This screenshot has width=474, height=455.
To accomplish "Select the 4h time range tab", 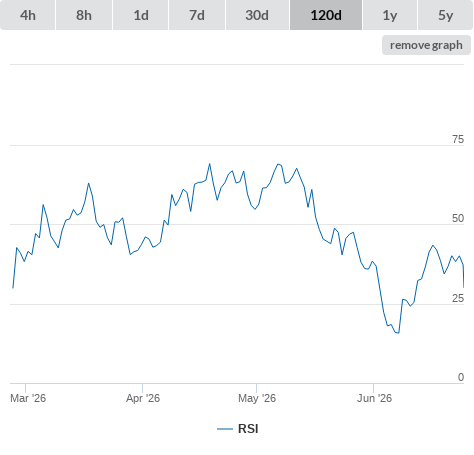I will (x=28, y=15).
